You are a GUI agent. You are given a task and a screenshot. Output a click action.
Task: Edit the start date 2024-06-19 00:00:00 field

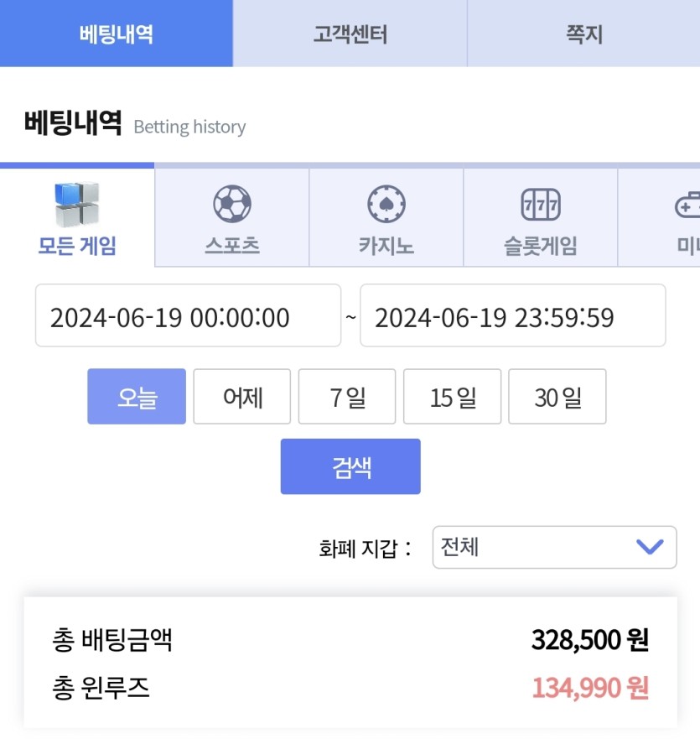[188, 315]
